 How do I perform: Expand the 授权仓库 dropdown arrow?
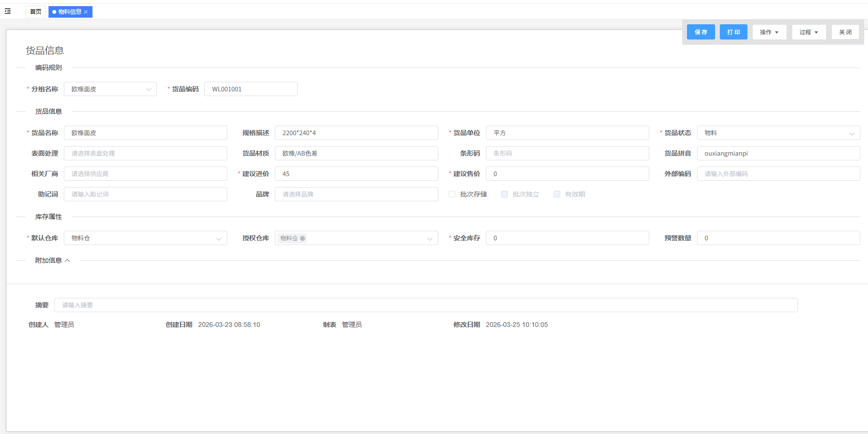430,238
